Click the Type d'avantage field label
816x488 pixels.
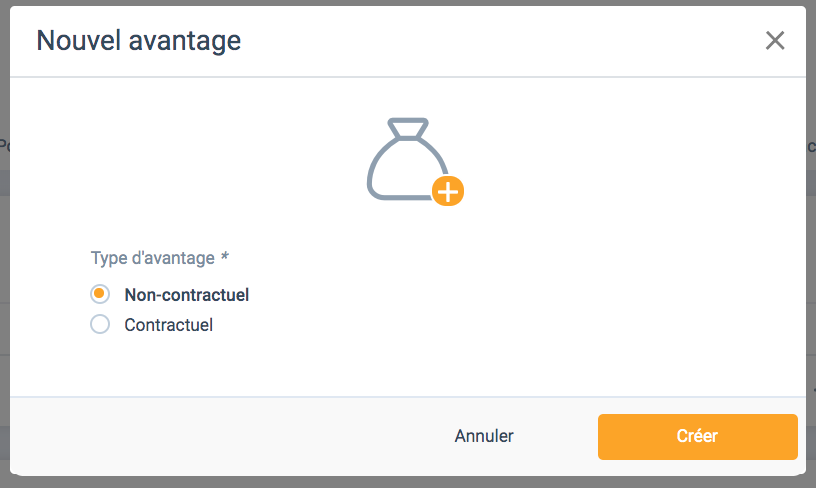click(152, 258)
